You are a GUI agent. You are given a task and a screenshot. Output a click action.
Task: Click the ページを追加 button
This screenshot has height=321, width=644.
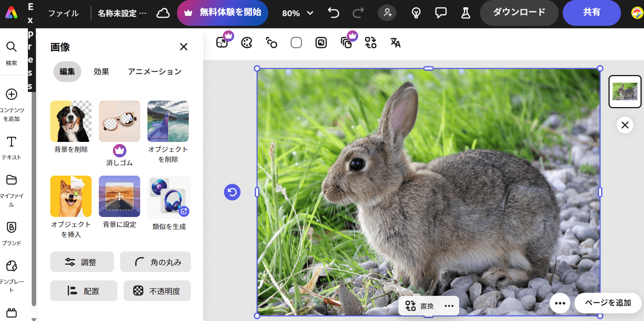[608, 303]
